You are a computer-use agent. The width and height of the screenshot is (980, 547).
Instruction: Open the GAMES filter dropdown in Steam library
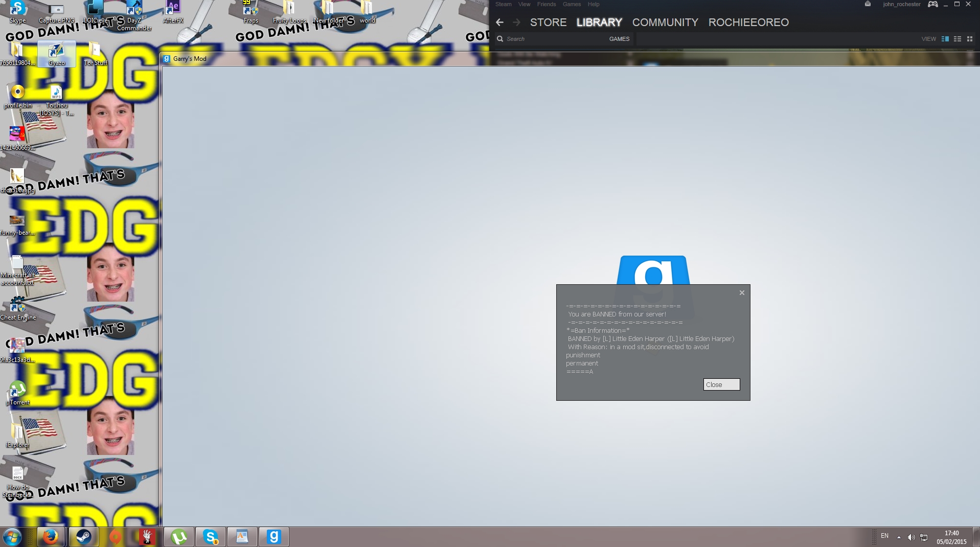coord(619,39)
